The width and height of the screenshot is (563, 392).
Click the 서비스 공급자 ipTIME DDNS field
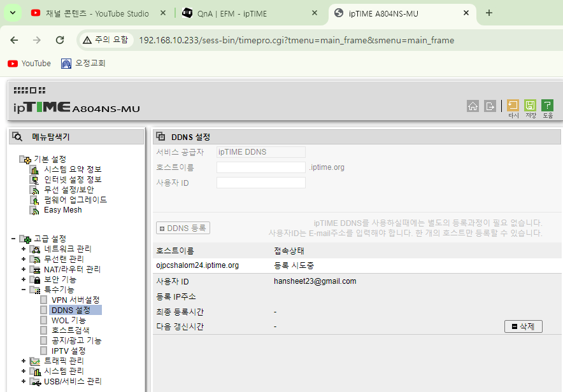(261, 152)
